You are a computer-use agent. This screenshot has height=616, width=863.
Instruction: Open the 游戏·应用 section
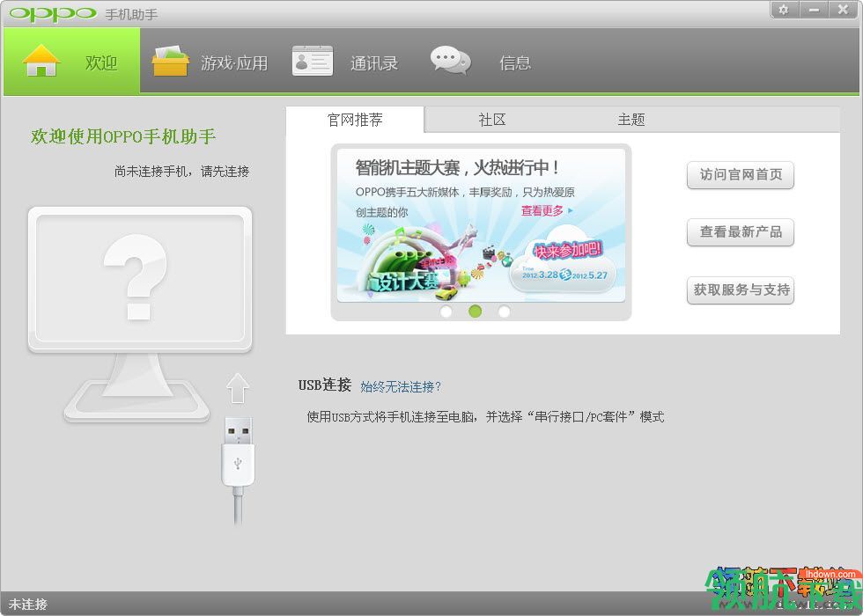234,62
